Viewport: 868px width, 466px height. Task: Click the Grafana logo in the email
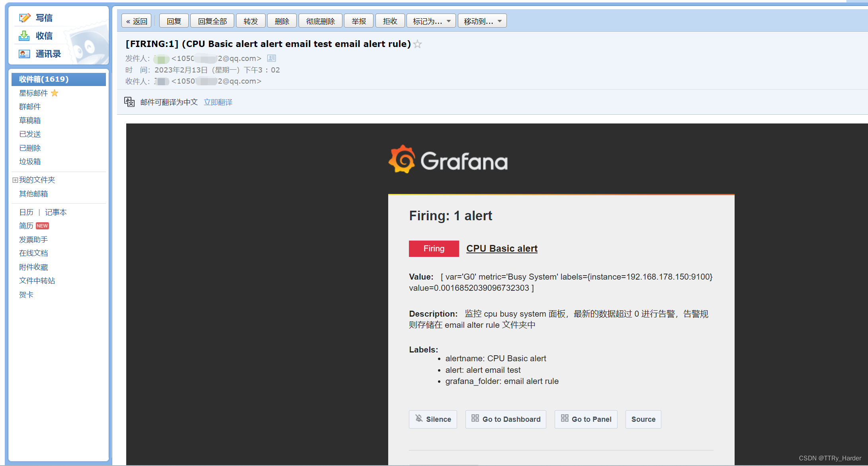click(x=448, y=159)
